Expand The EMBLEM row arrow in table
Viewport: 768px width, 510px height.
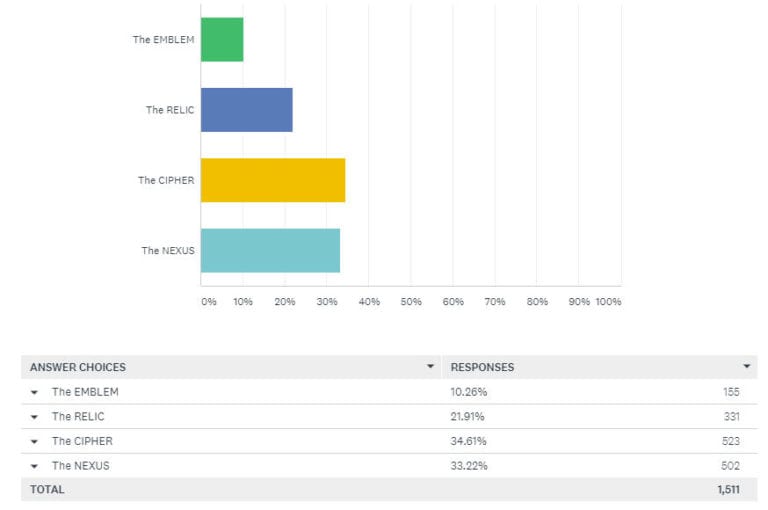[x=35, y=392]
